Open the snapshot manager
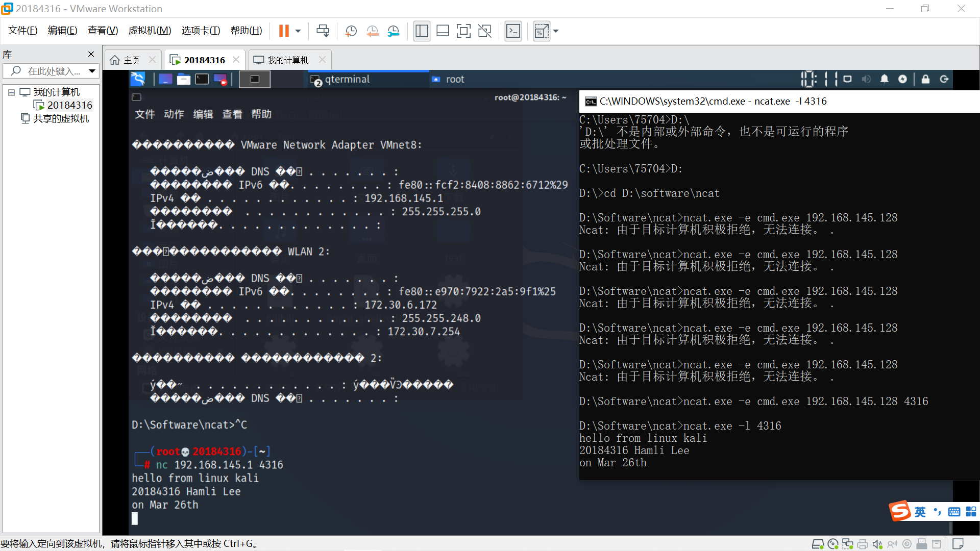Screen dimensions: 980x551 393,31
